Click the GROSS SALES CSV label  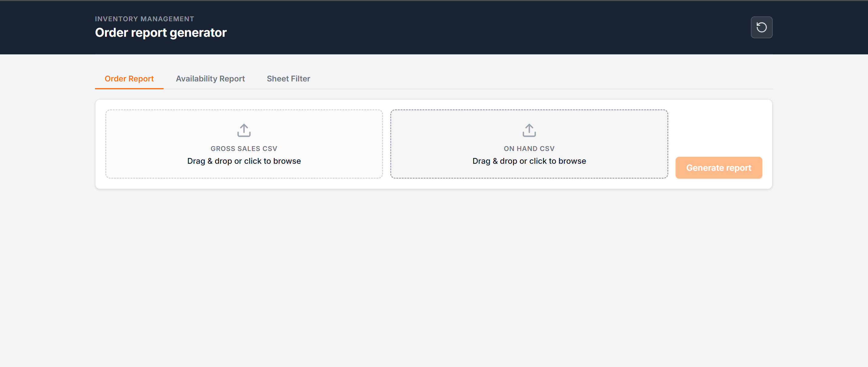click(x=244, y=149)
